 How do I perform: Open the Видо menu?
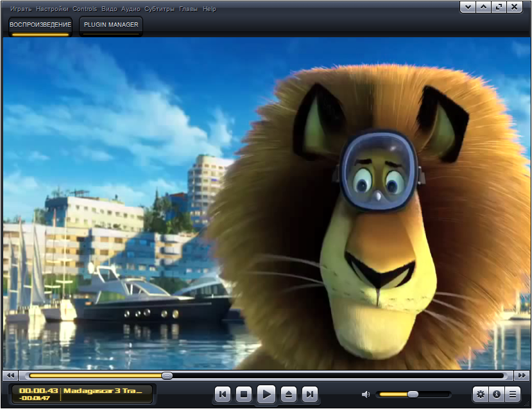[109, 9]
